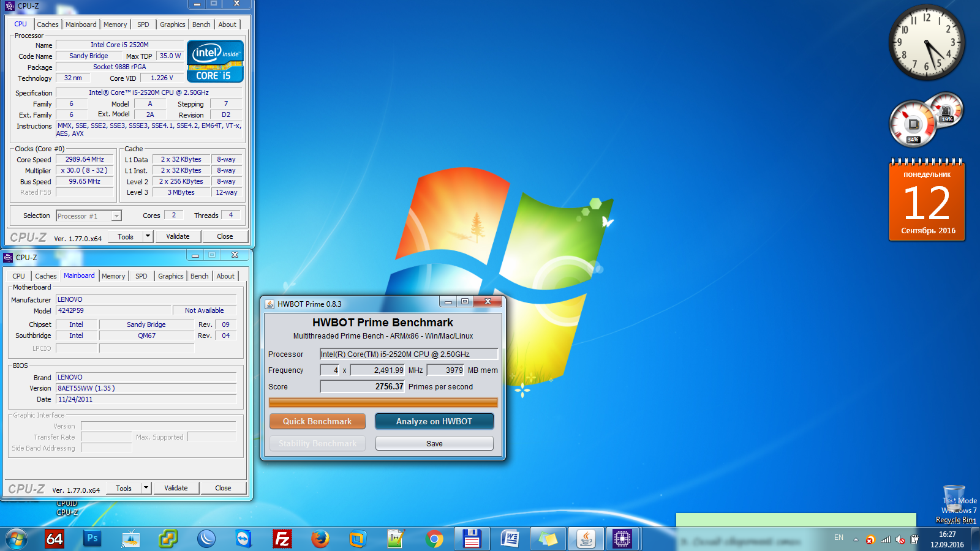This screenshot has width=980, height=551.
Task: Show hidden tray icons arrow
Action: [x=856, y=540]
